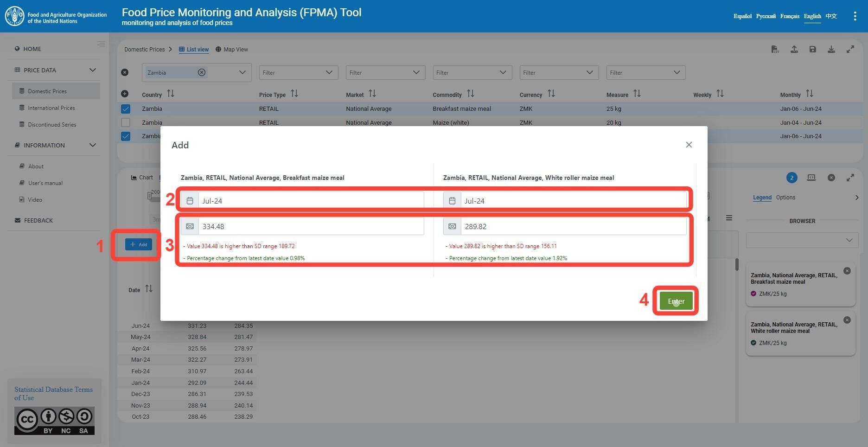This screenshot has height=447, width=868.
Task: Uncheck the Breakfast maize meal row checkbox
Action: point(126,109)
